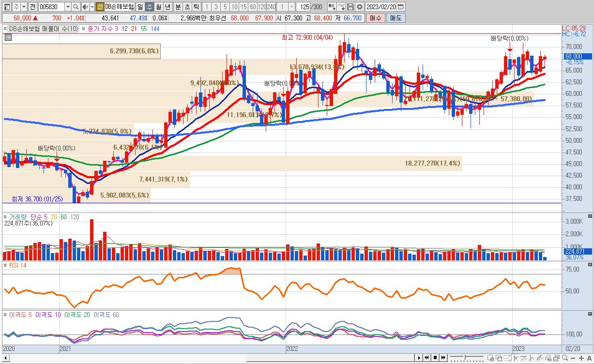
Task: Click the save chart floppy disk icon
Action: click(350, 7)
